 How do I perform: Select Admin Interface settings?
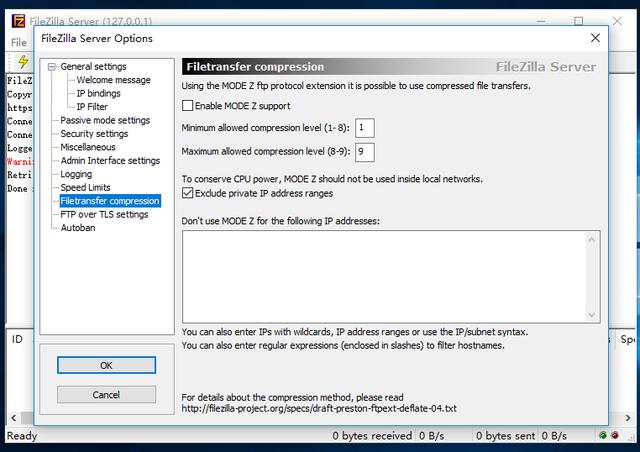[x=110, y=160]
